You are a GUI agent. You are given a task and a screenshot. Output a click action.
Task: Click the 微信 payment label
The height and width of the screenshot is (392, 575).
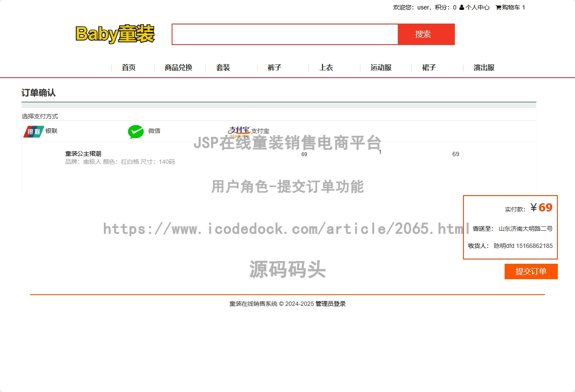click(154, 131)
